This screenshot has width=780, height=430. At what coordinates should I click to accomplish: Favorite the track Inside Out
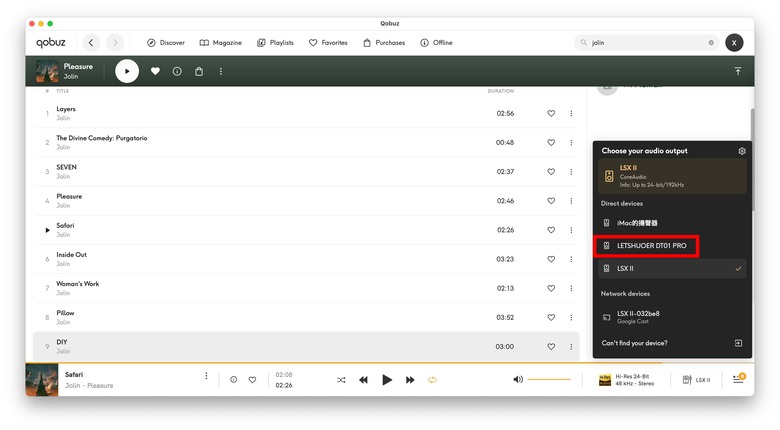(x=551, y=259)
